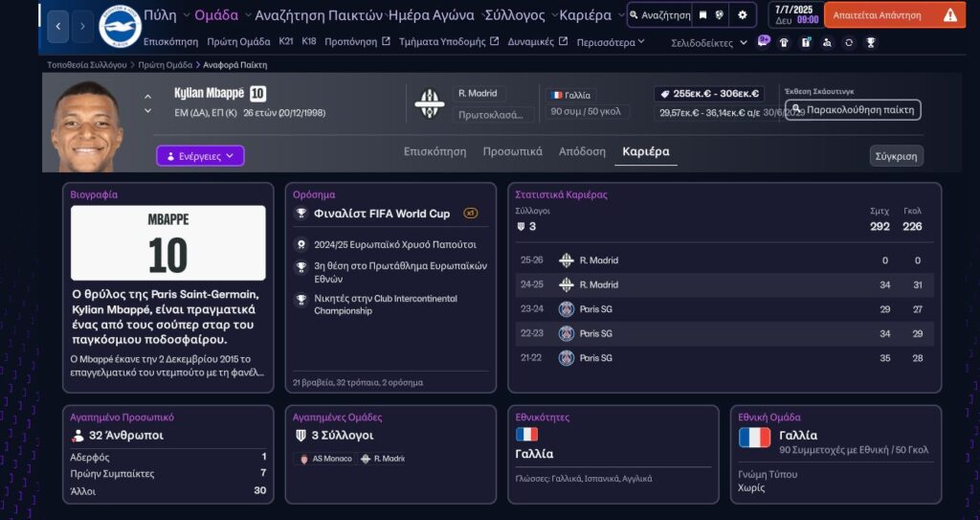
Task: Click the Αναζήτηση search field
Action: click(x=659, y=15)
